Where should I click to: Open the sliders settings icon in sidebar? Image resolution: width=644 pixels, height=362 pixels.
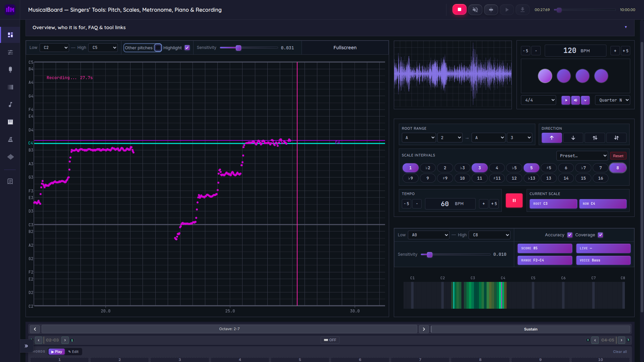10,52
